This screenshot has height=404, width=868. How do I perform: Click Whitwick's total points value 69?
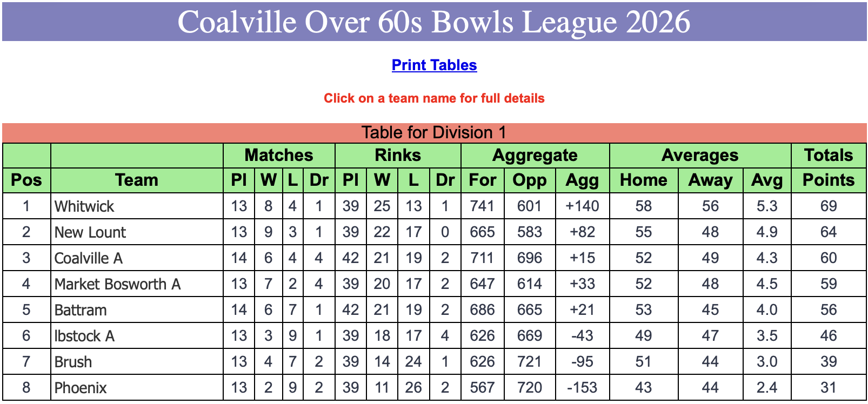[829, 206]
